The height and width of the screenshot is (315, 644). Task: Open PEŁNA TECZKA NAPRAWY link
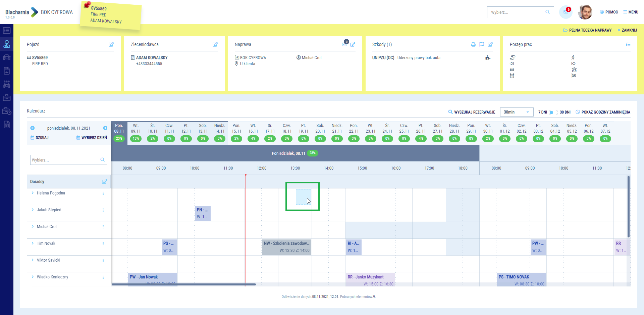587,30
